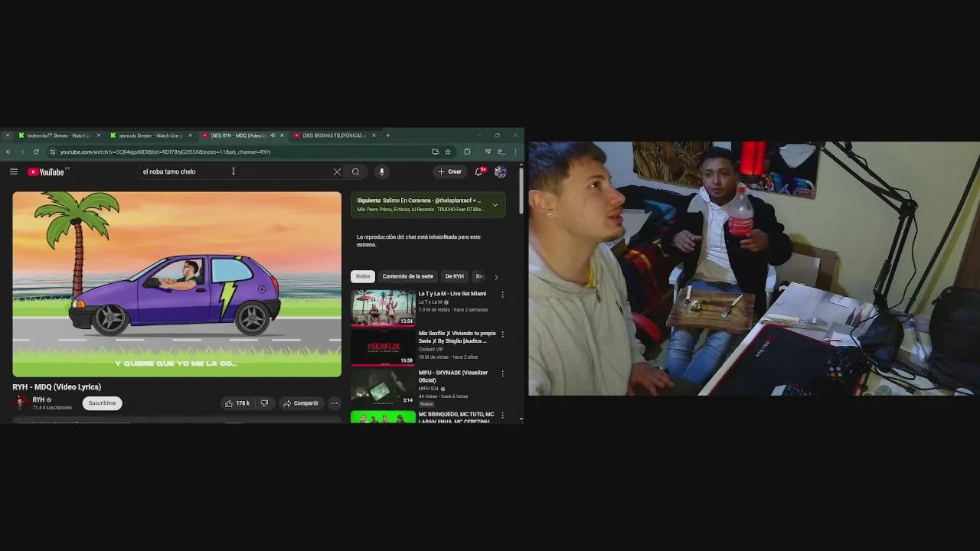Open the YouTube account avatar menu
Viewport: 980px width, 551px height.
coord(500,171)
